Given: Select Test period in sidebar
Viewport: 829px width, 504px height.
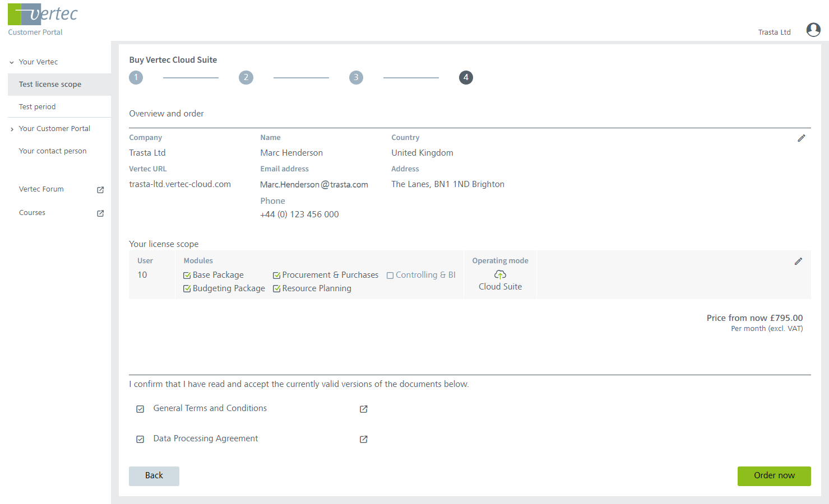Looking at the screenshot, I should [x=37, y=107].
